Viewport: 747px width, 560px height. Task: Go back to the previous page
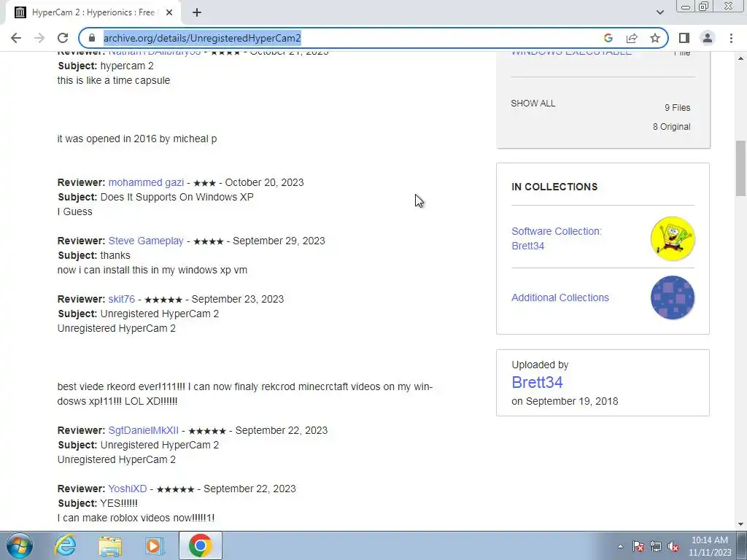pos(16,38)
